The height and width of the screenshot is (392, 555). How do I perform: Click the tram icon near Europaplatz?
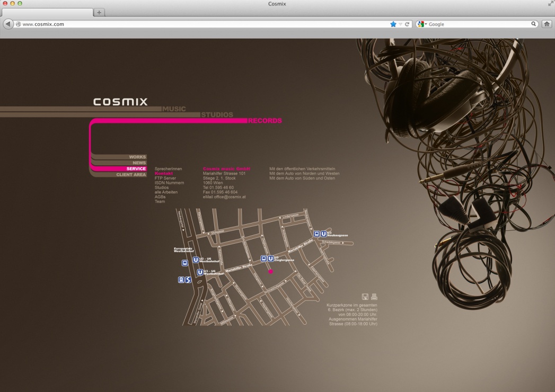pos(185,263)
